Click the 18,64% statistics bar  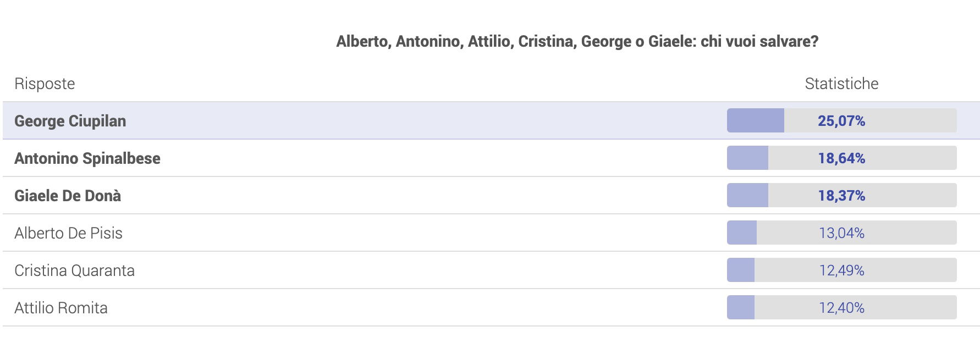842,158
